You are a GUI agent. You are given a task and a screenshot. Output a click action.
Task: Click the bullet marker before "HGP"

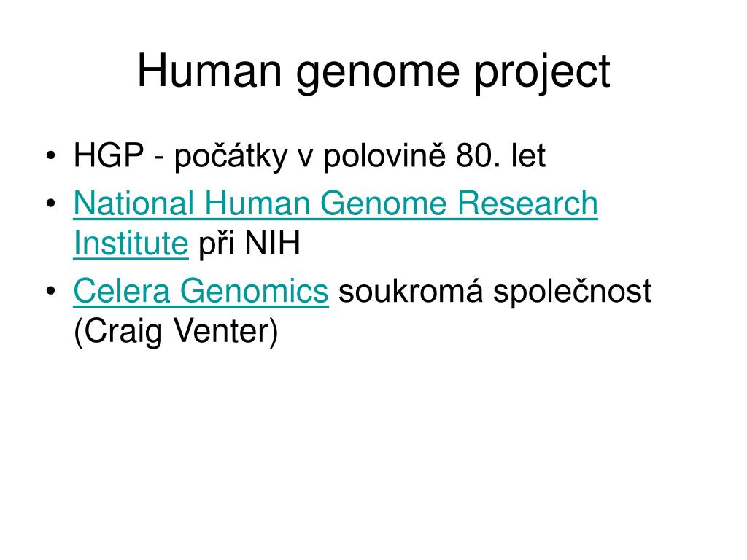coord(50,157)
